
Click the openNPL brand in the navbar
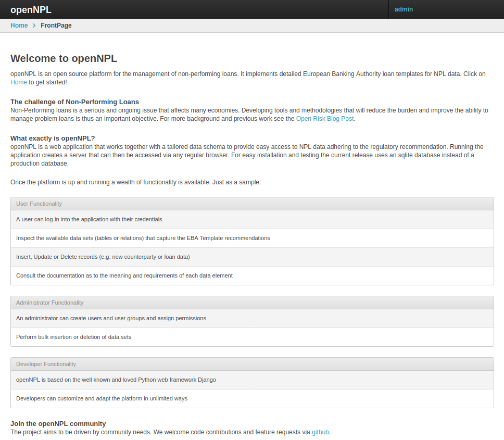coord(31,9)
